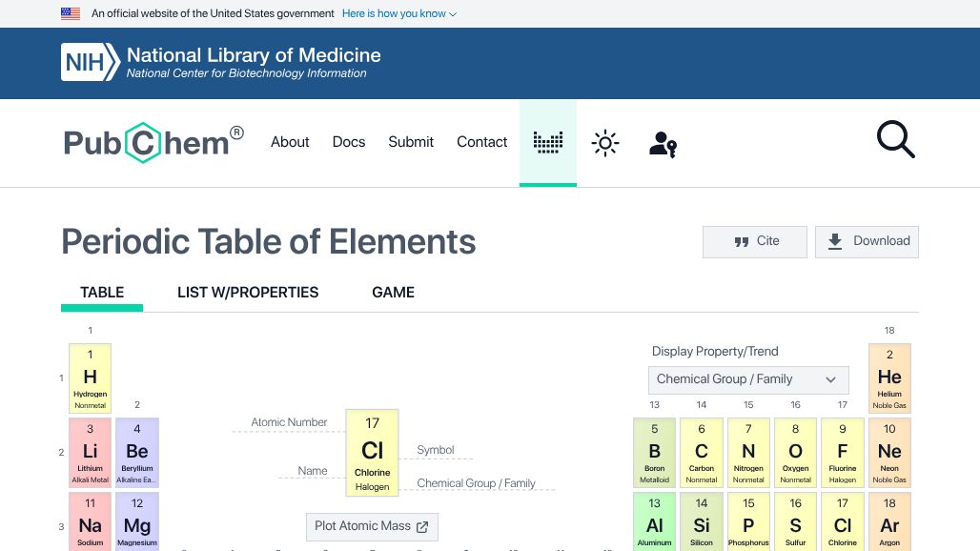Screen dimensions: 980x551
Task: Select the Lithium element tile
Action: [x=90, y=452]
